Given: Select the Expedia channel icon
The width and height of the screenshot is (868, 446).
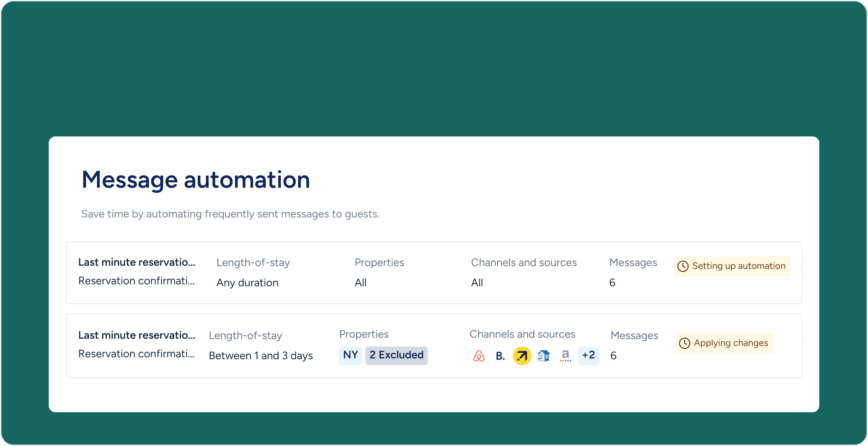Looking at the screenshot, I should point(522,355).
